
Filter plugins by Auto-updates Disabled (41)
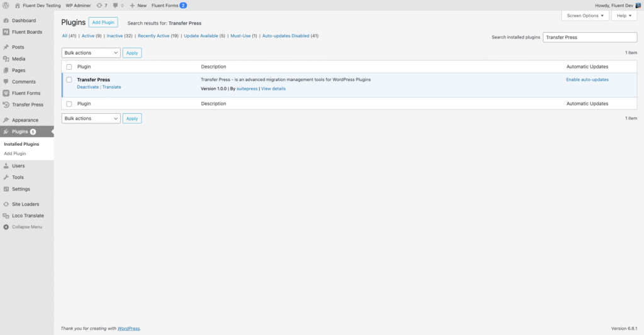pos(291,36)
